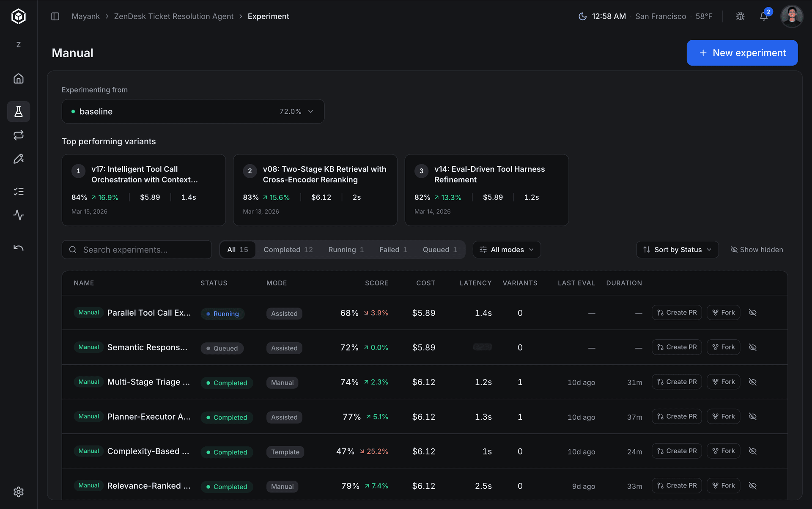Hide the Multi-Stage Triage experiment row

click(753, 382)
